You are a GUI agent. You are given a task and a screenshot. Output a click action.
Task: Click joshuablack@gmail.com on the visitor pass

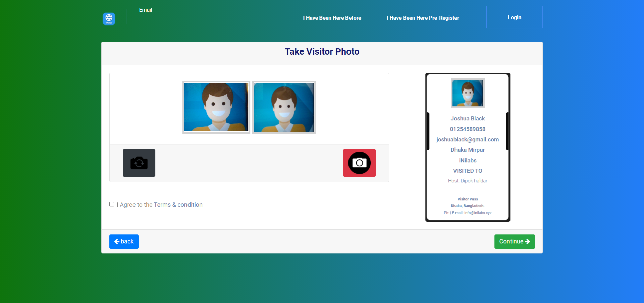pos(468,139)
